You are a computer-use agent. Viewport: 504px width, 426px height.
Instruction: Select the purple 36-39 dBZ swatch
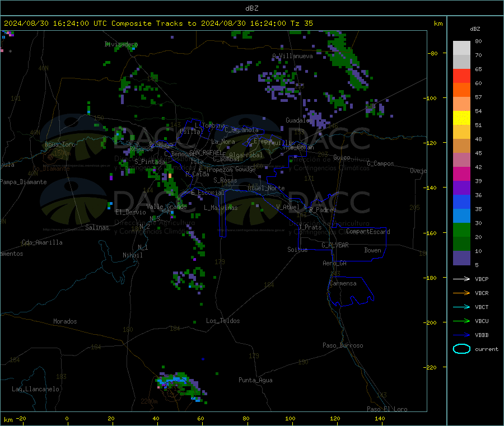[x=461, y=188]
